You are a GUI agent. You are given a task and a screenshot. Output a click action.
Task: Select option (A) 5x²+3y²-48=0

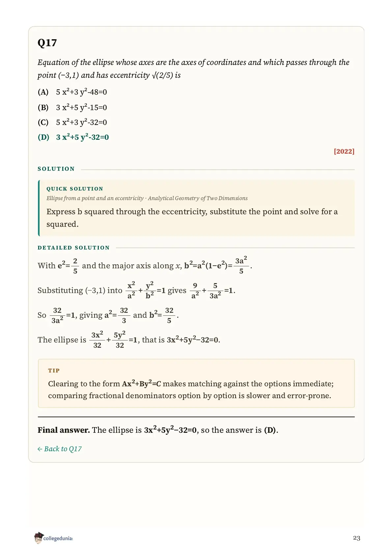(72, 92)
